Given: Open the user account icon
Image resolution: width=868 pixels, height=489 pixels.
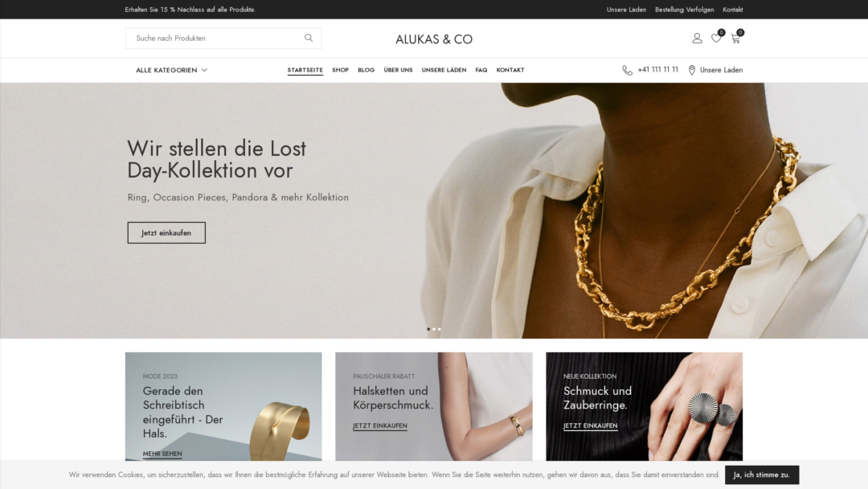Looking at the screenshot, I should 697,39.
